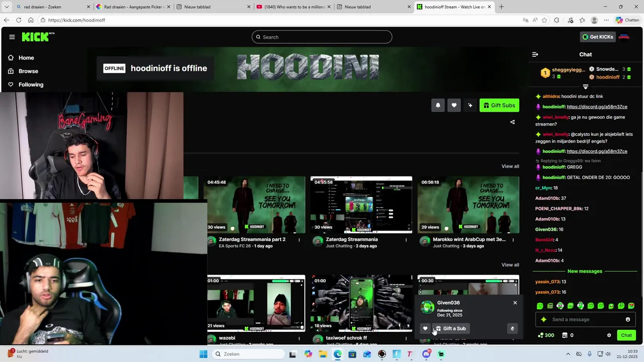
Task: Open Zaterdag Streammania part 2 thumbnail
Action: pyautogui.click(x=256, y=205)
